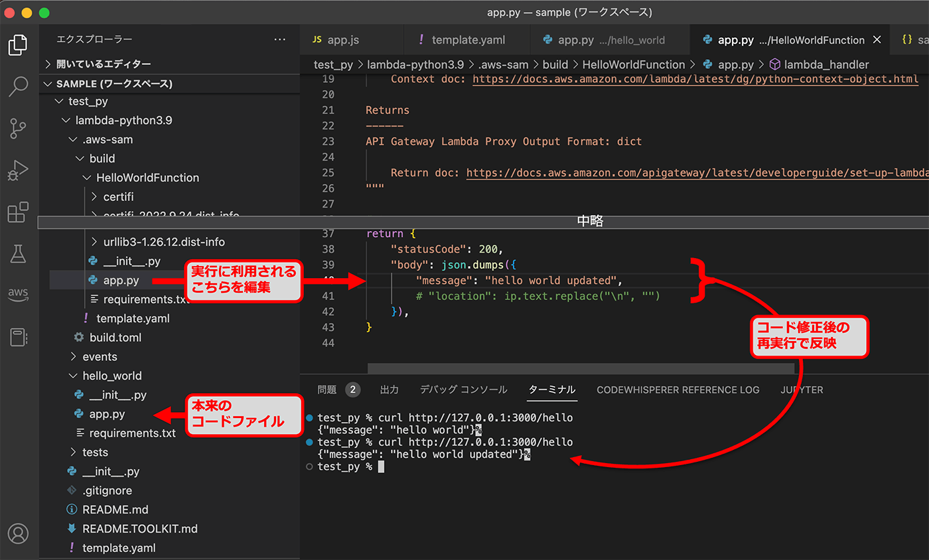Click the arrow icon beside README.TOOLKIT.md

click(x=72, y=529)
